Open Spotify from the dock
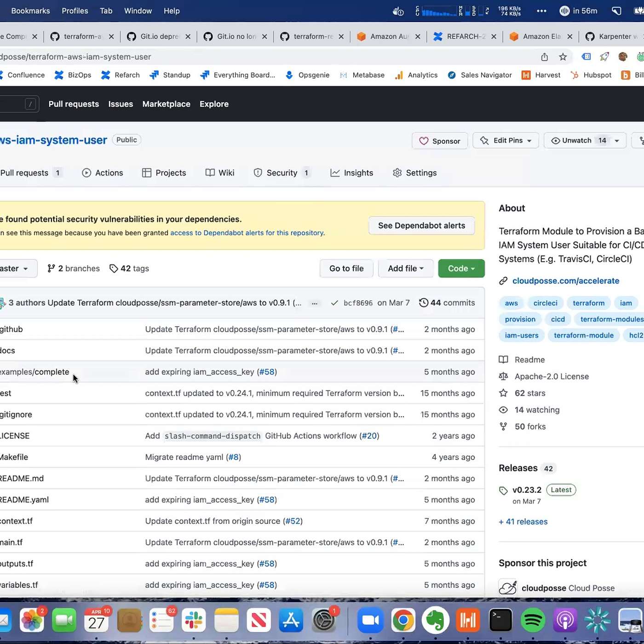This screenshot has height=644, width=644. [532, 621]
